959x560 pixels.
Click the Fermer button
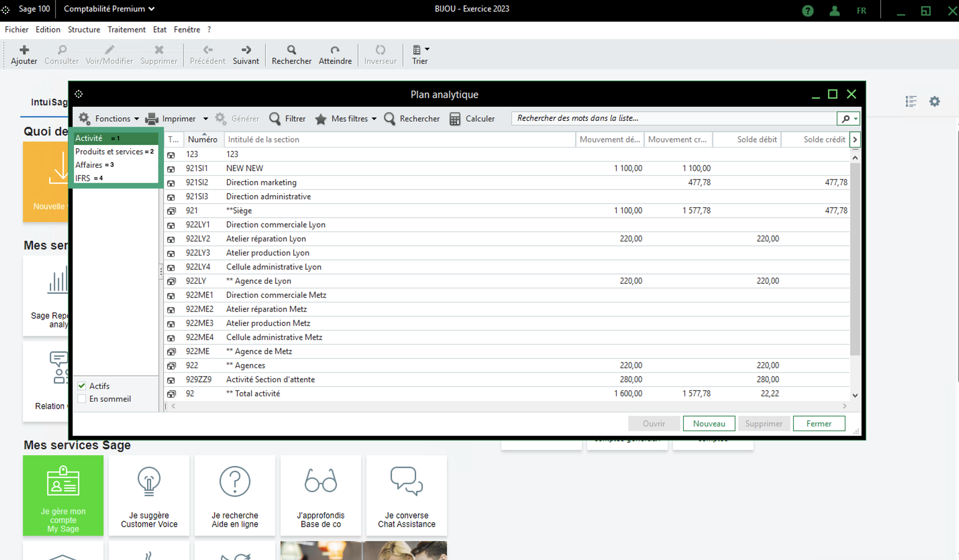(x=819, y=424)
